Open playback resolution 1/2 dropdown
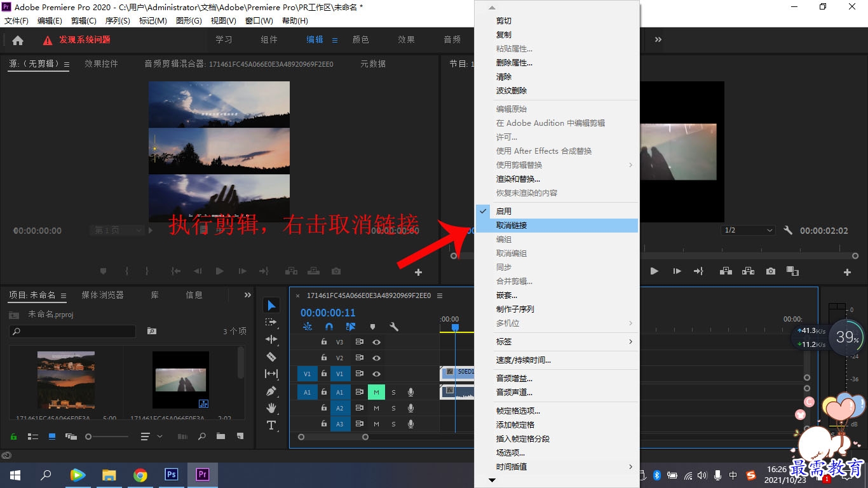 pyautogui.click(x=749, y=230)
